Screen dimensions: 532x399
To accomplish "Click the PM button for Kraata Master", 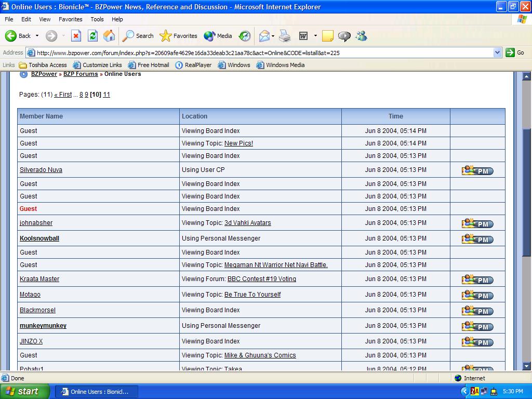I will click(477, 280).
